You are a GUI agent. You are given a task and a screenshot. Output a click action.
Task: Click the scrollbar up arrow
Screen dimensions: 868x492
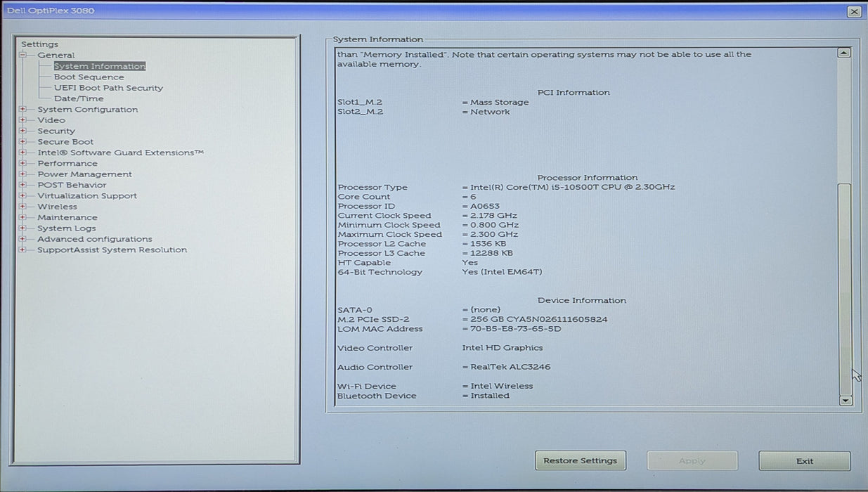coord(845,53)
